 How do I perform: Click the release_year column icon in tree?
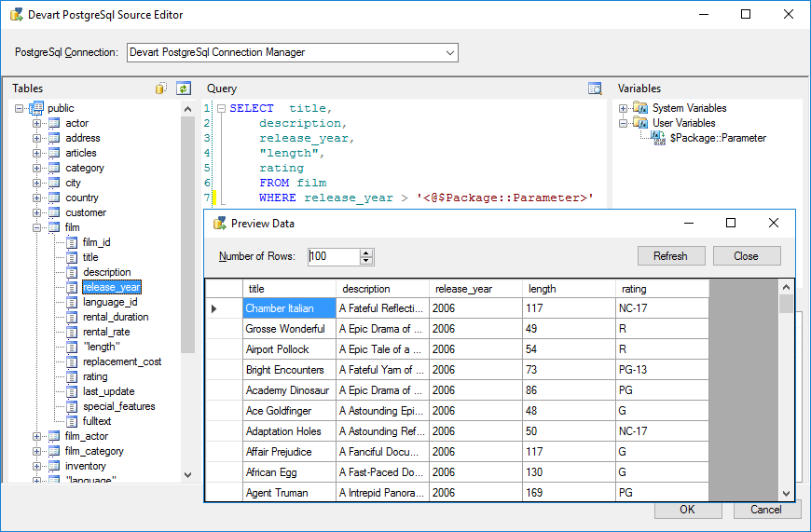tap(72, 287)
